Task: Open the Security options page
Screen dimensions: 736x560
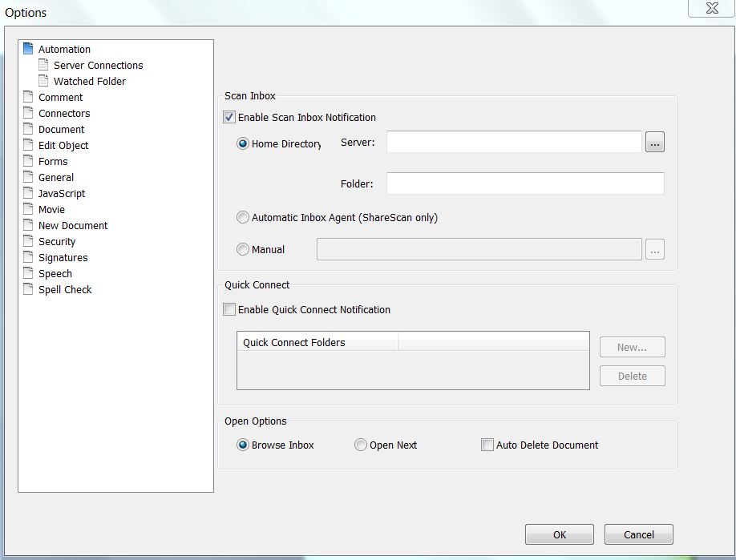Action: point(28,241)
